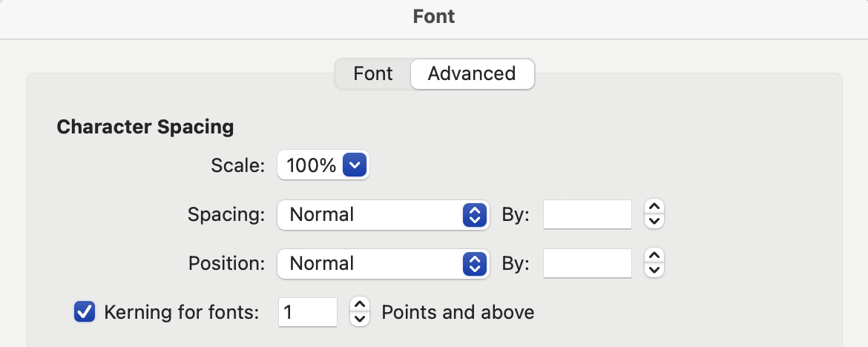The width and height of the screenshot is (868, 347).
Task: Open the Spacing Normal dropdown
Action: [x=382, y=215]
